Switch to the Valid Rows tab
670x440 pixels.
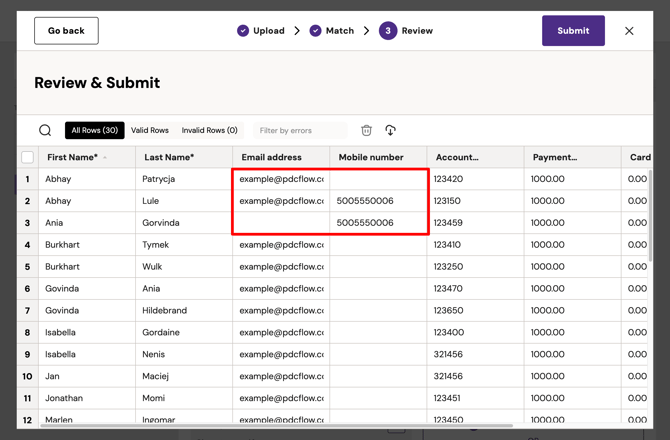(x=150, y=131)
